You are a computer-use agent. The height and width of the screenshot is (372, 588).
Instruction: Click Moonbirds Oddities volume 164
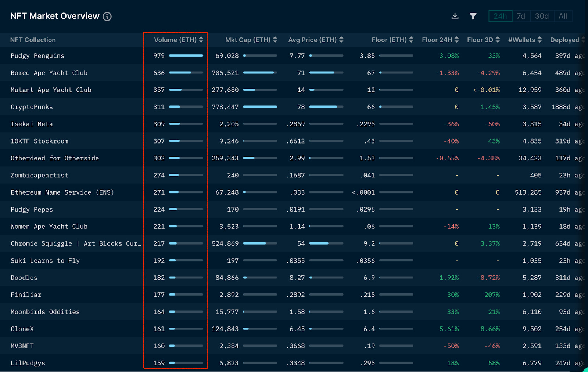click(x=159, y=312)
